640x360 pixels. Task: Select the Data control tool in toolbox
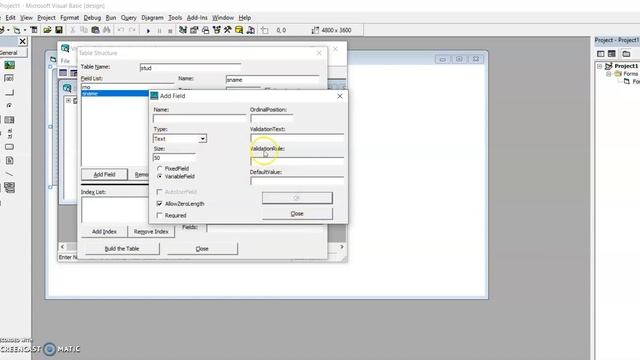pos(9,188)
